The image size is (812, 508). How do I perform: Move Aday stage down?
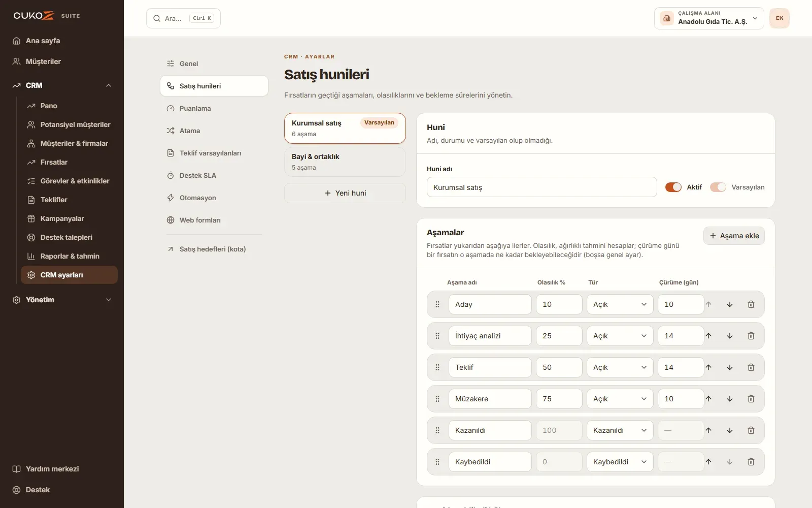click(x=730, y=304)
